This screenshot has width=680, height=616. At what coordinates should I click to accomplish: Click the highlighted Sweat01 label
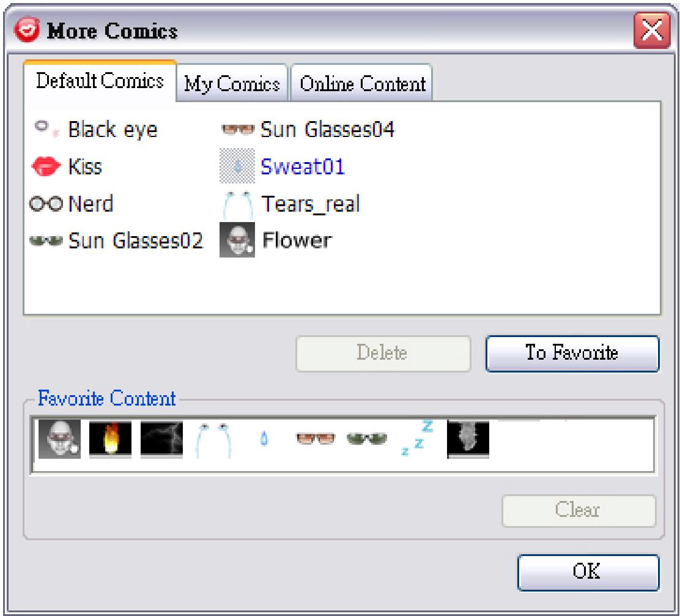click(303, 166)
